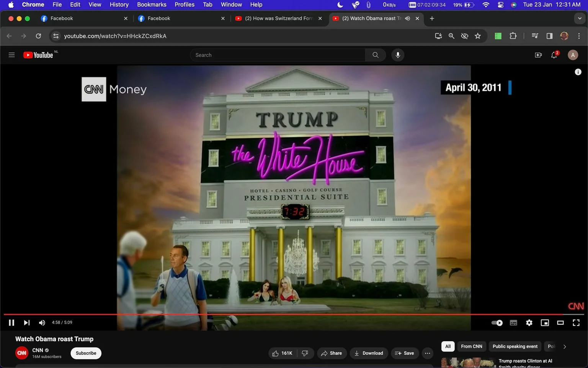
Task: Start voice search with microphone icon
Action: 398,55
